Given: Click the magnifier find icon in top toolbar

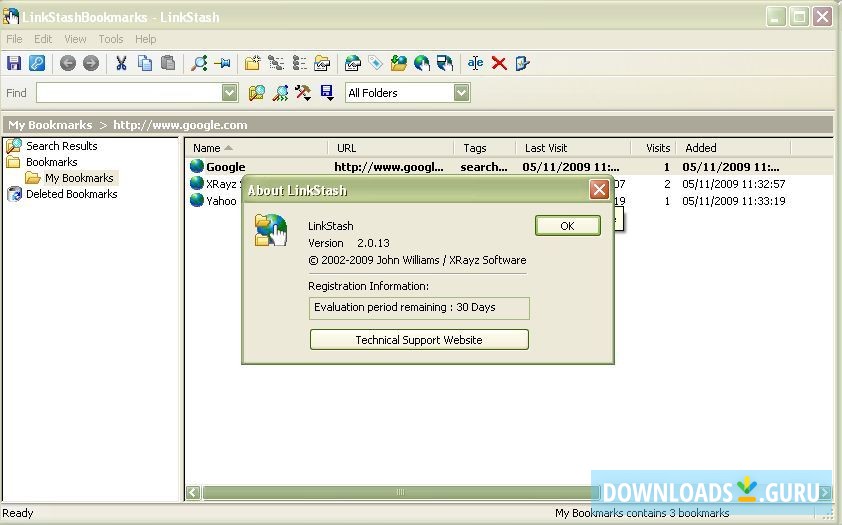Looking at the screenshot, I should 199,63.
